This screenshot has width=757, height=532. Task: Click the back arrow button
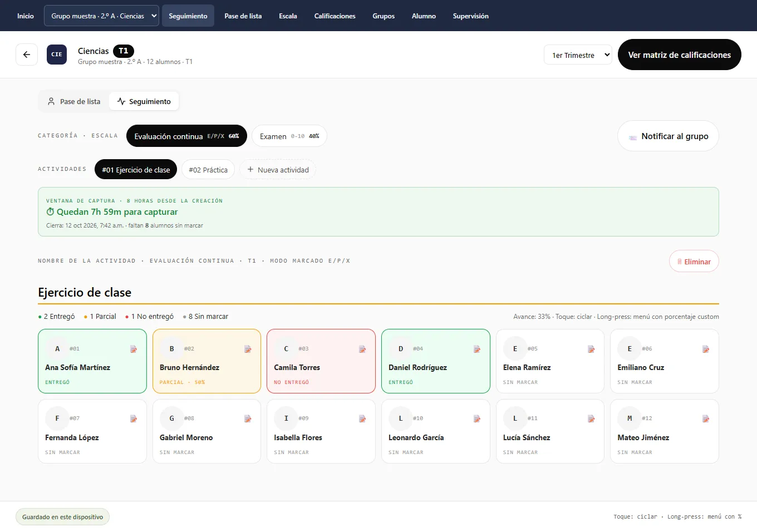click(x=27, y=55)
